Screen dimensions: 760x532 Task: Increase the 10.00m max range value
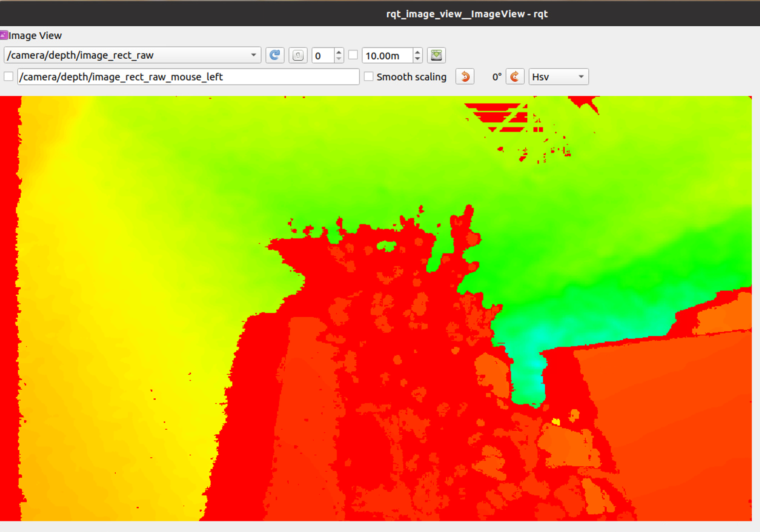click(417, 52)
